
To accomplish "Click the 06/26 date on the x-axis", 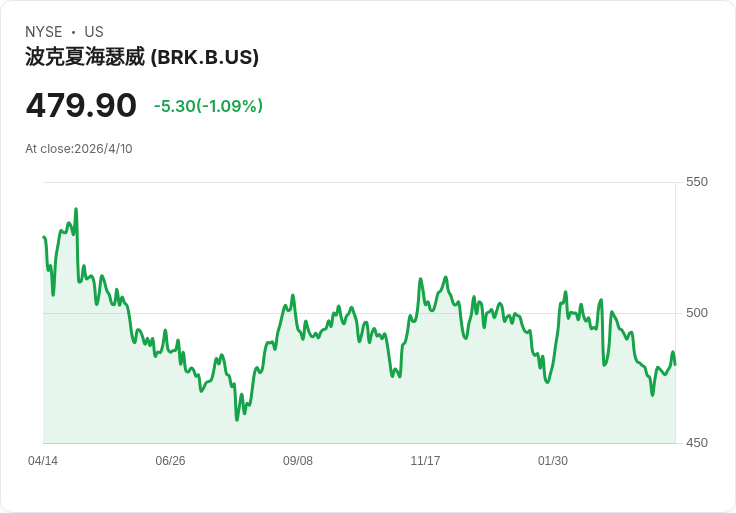I will pyautogui.click(x=170, y=461).
